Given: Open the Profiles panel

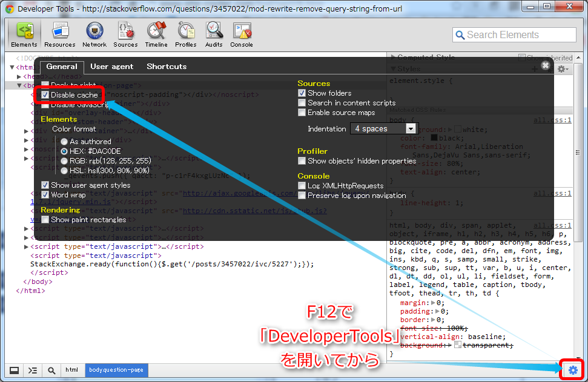Looking at the screenshot, I should (186, 35).
